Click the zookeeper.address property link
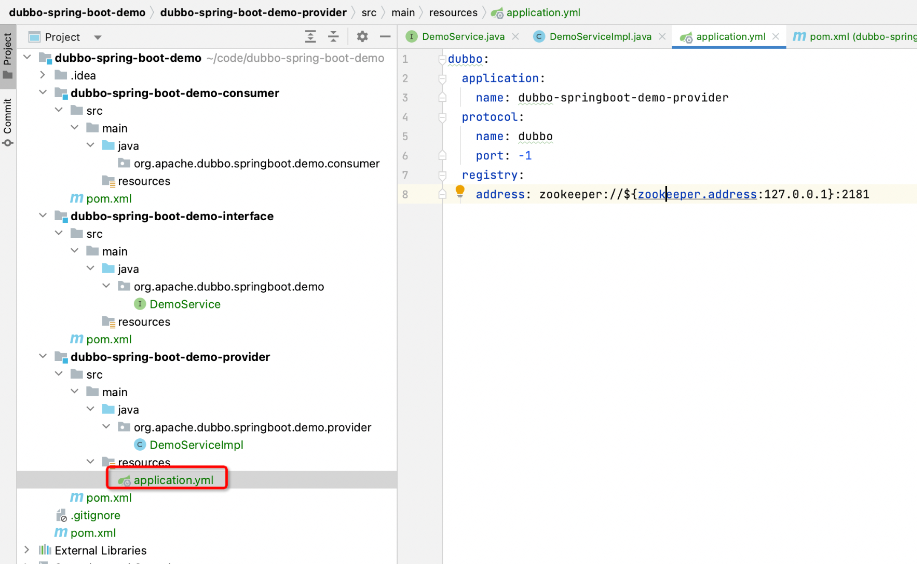924x564 pixels. [x=697, y=194]
